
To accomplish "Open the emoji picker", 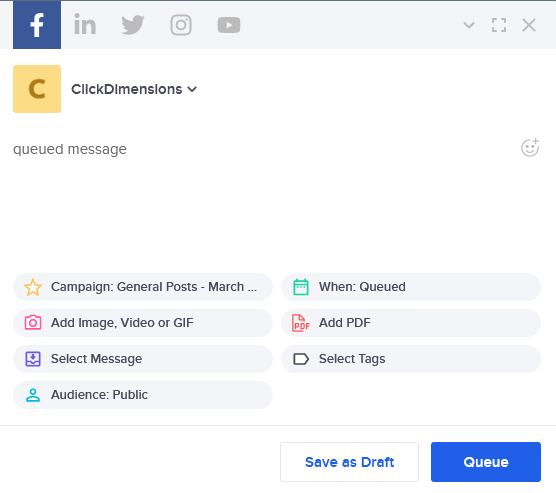I will pos(530,148).
